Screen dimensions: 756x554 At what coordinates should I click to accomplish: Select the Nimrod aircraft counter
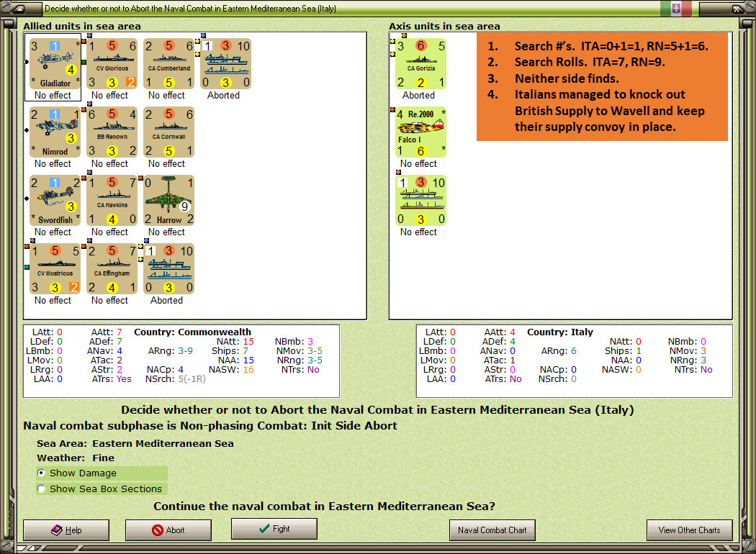click(55, 132)
